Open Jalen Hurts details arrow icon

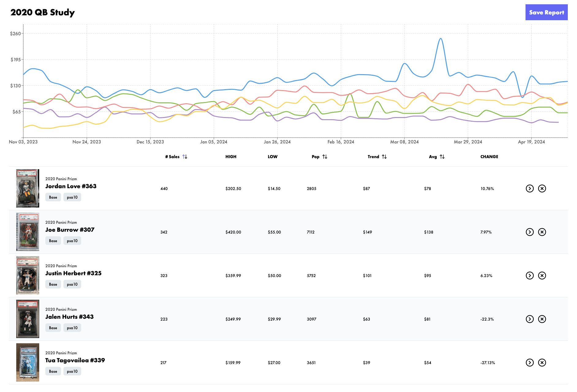click(x=530, y=319)
